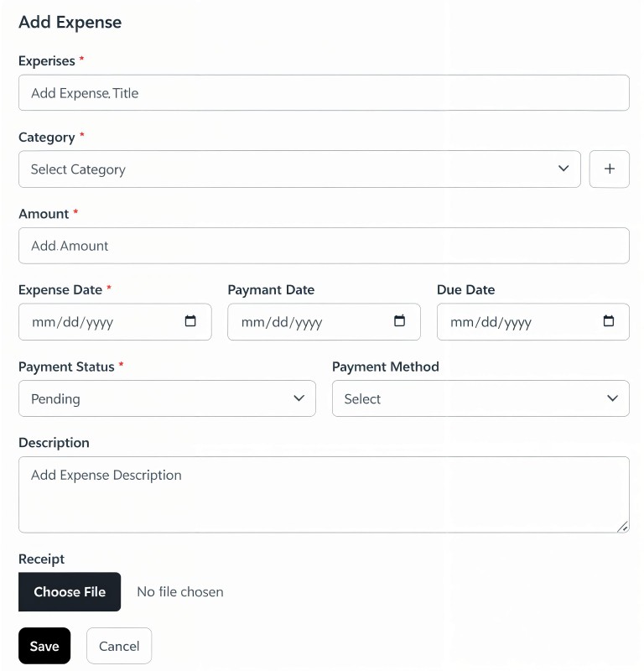Click the Description textarea resize handle
Viewport: 644px width, 671px height.
coord(622,526)
